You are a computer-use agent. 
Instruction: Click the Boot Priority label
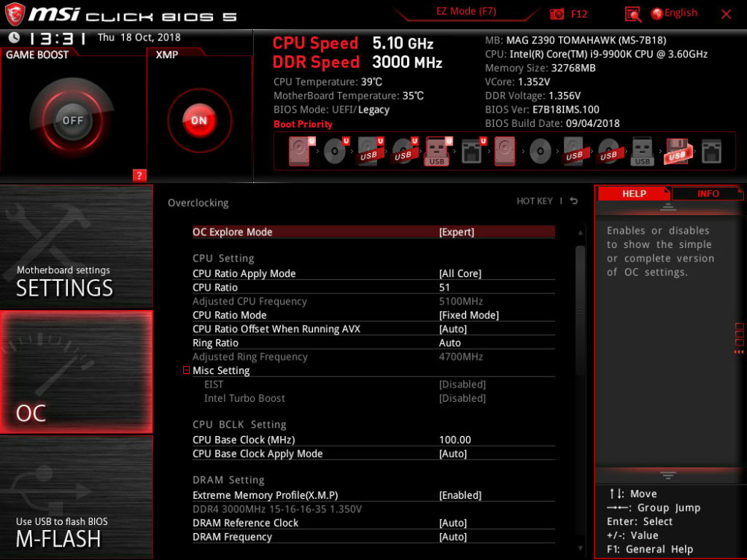[303, 124]
